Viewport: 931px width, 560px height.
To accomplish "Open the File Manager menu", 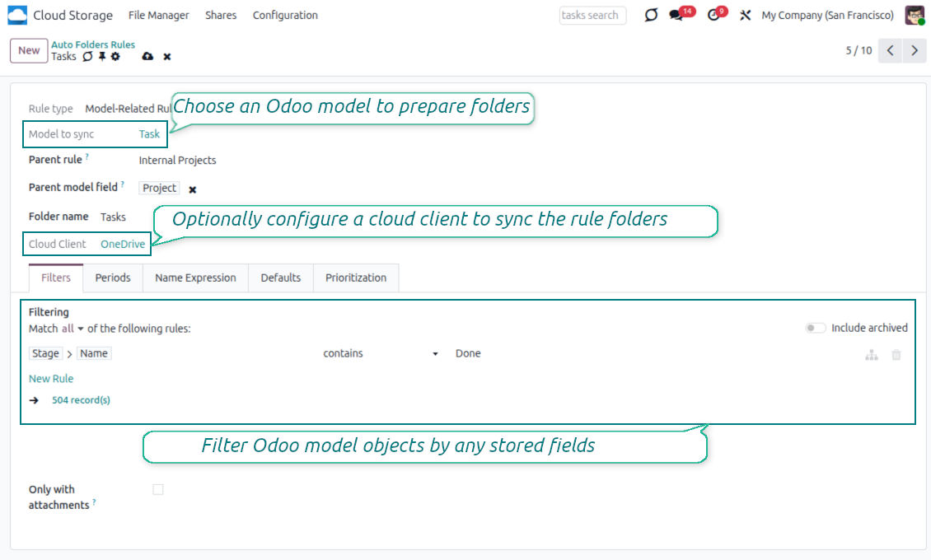I will (x=158, y=16).
